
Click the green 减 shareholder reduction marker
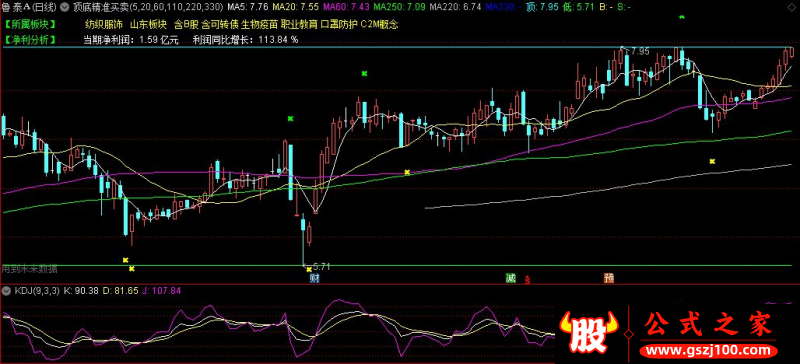510,278
